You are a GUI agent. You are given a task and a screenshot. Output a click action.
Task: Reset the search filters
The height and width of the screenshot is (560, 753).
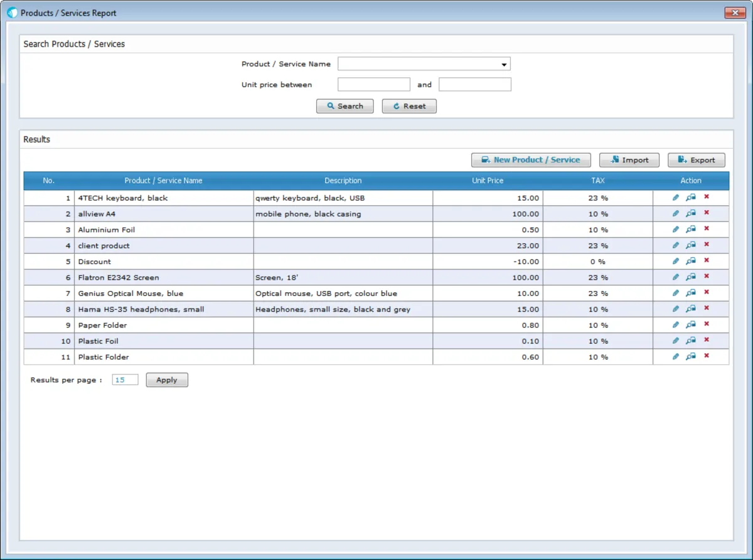[x=409, y=107]
